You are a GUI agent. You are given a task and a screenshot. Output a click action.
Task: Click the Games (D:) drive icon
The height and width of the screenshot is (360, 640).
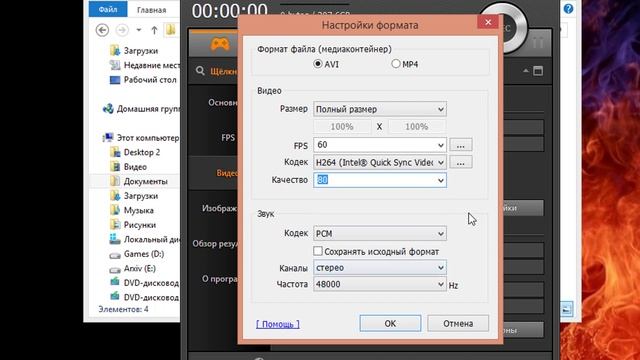(x=115, y=255)
